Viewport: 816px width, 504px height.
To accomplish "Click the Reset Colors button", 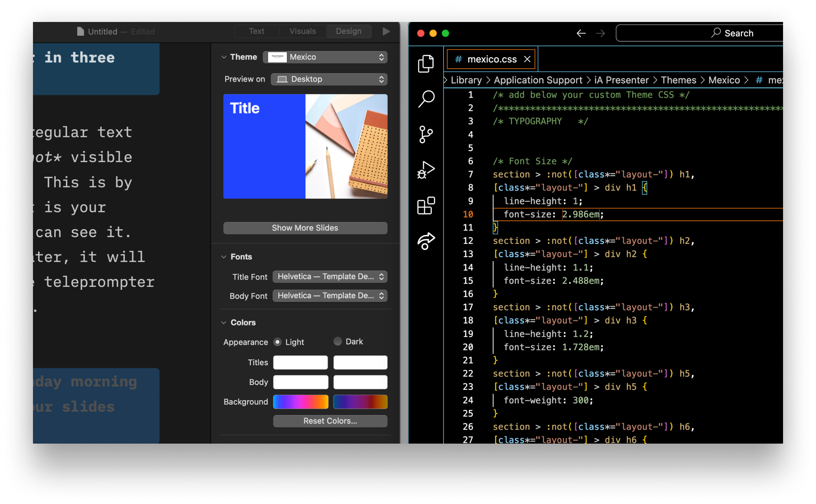I will (x=330, y=421).
